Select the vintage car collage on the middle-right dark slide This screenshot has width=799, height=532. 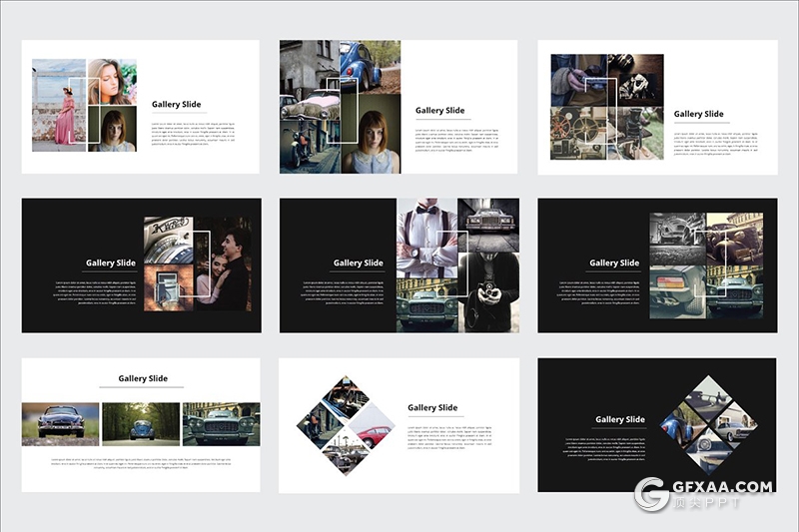click(x=692, y=265)
